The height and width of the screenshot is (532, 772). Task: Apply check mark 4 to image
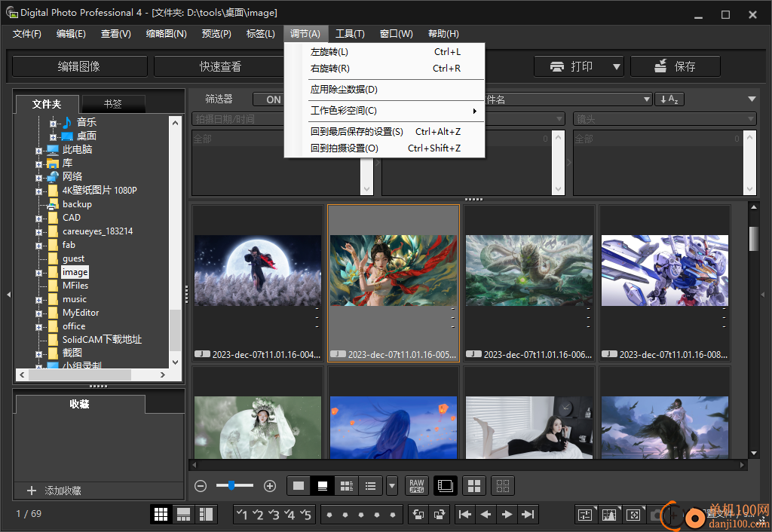(x=289, y=515)
